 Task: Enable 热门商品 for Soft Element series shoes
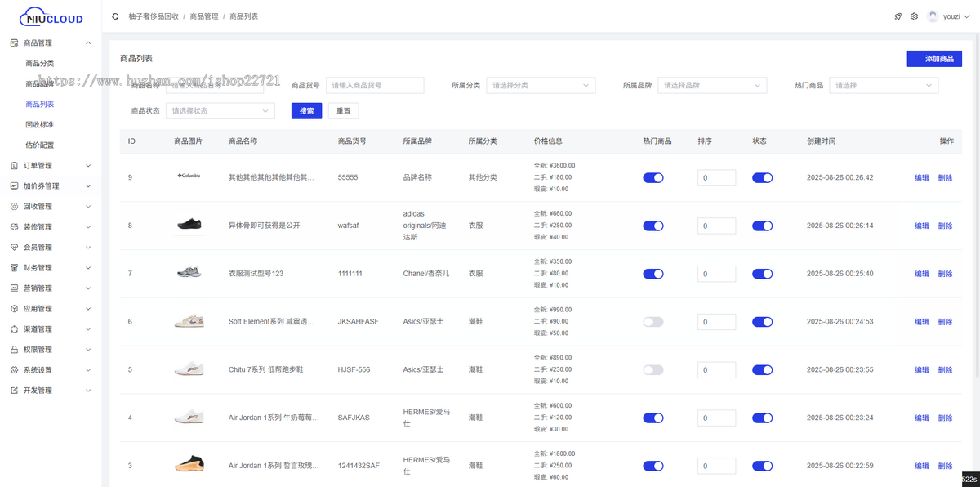(653, 321)
